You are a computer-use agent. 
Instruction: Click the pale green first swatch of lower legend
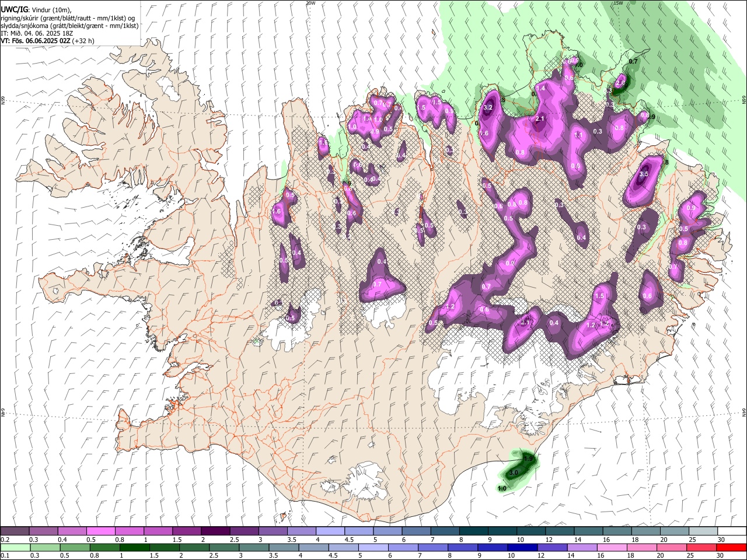pos(15,548)
